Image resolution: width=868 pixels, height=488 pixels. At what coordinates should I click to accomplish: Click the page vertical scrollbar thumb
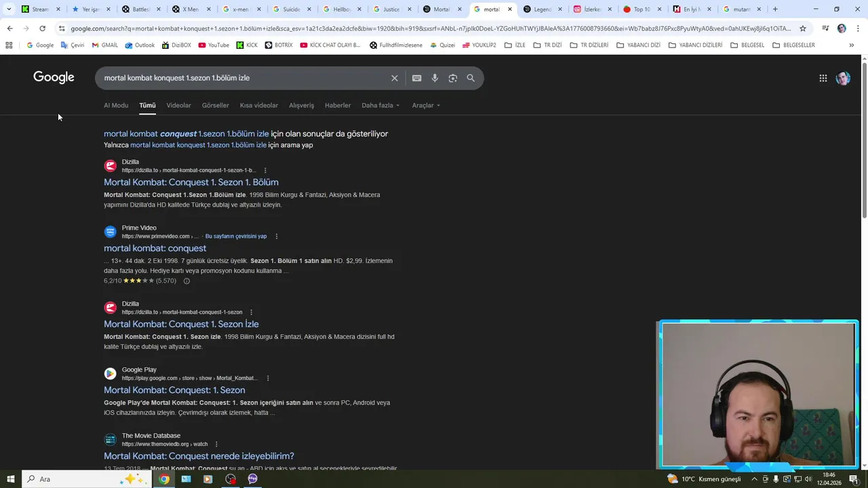point(864,140)
